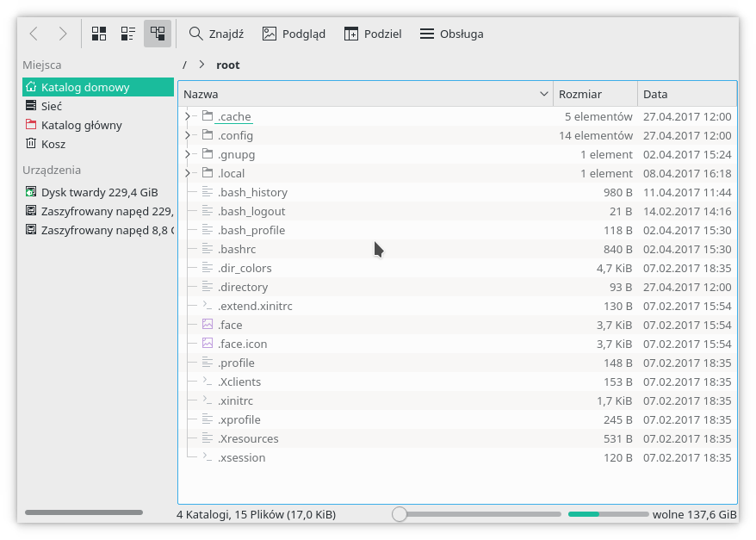Open Zaszyfrowany napęd 229 device
Screen dimensions: 756x540
[98, 211]
